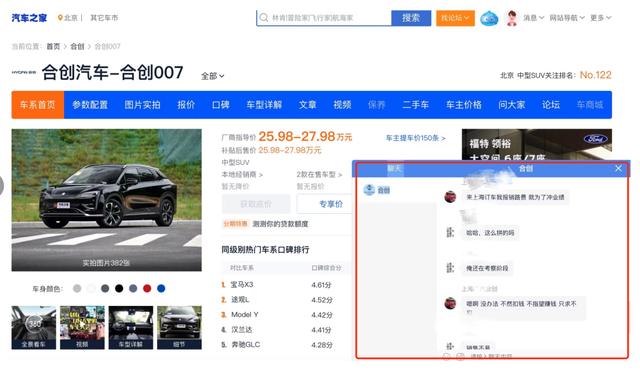Open the blue robot assistant icon

489,18
